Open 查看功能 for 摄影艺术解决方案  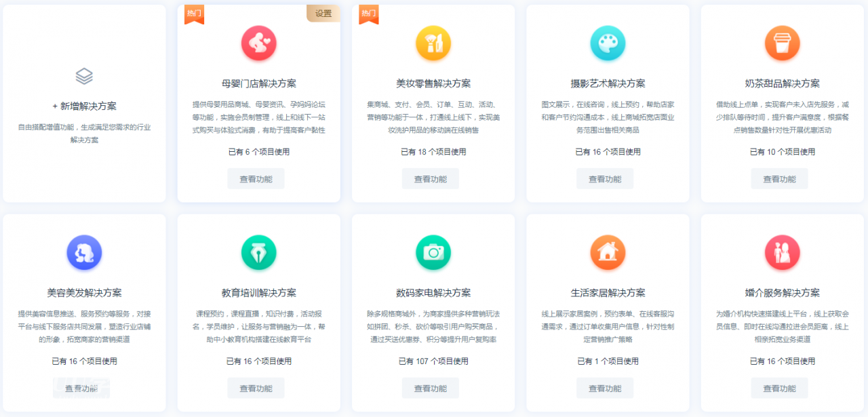604,178
